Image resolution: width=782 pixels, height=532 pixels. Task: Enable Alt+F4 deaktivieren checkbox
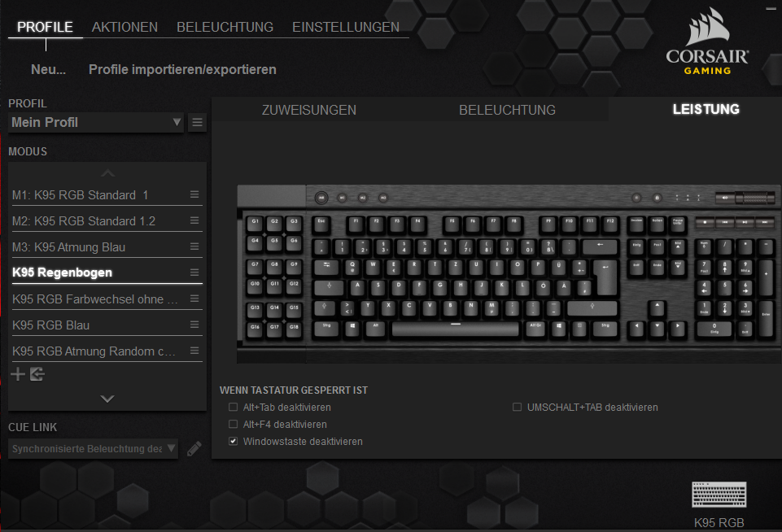click(233, 424)
